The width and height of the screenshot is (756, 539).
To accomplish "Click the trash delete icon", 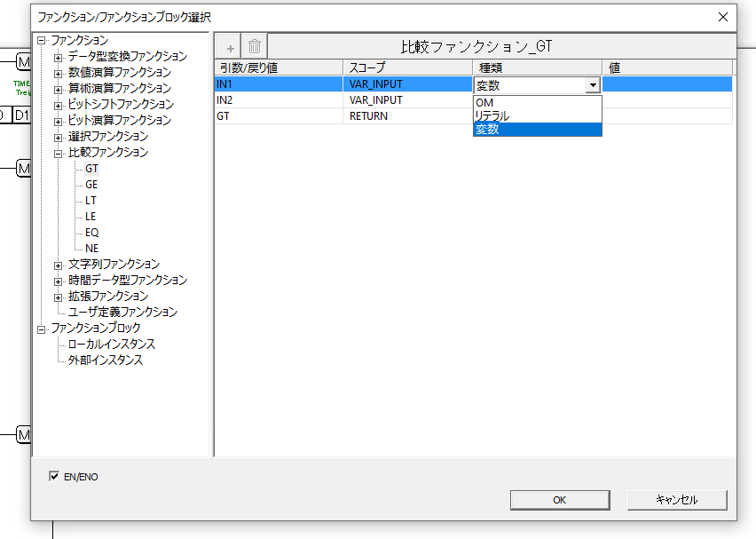I will [255, 46].
